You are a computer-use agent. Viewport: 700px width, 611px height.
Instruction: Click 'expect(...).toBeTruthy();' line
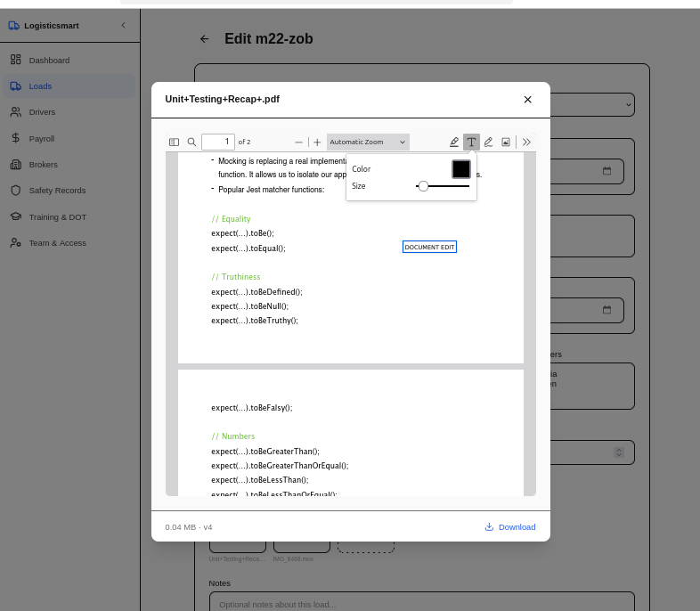tap(255, 321)
